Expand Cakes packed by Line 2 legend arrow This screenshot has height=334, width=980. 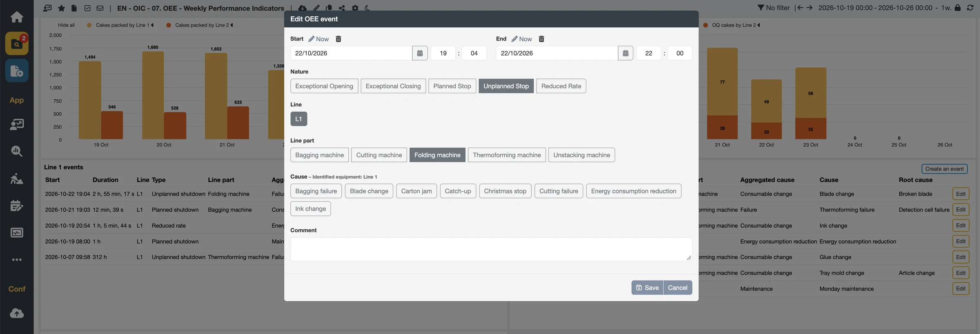232,25
